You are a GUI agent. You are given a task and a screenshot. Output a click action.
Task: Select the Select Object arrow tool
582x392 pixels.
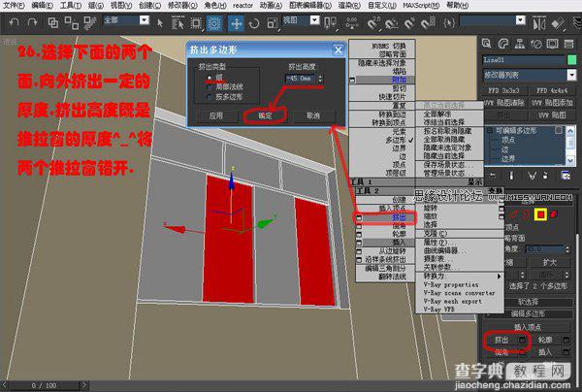tap(160, 23)
